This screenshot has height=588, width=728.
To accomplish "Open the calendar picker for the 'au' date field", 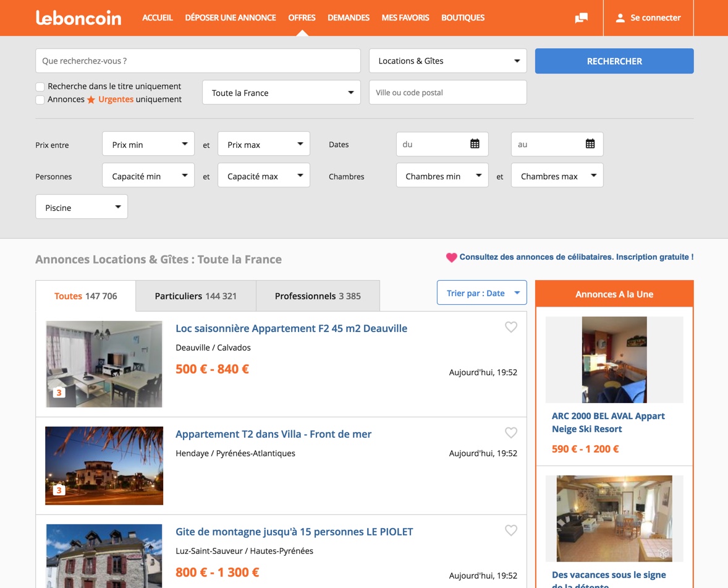I will click(x=589, y=143).
